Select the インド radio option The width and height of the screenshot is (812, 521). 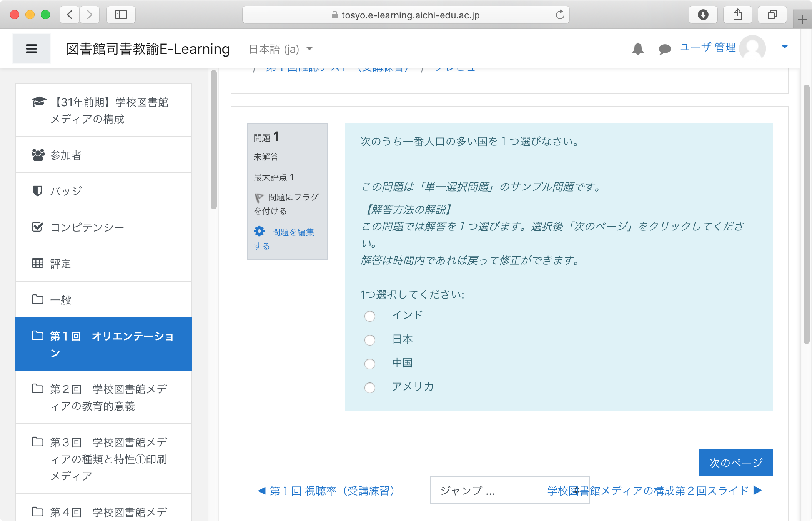[x=370, y=316]
